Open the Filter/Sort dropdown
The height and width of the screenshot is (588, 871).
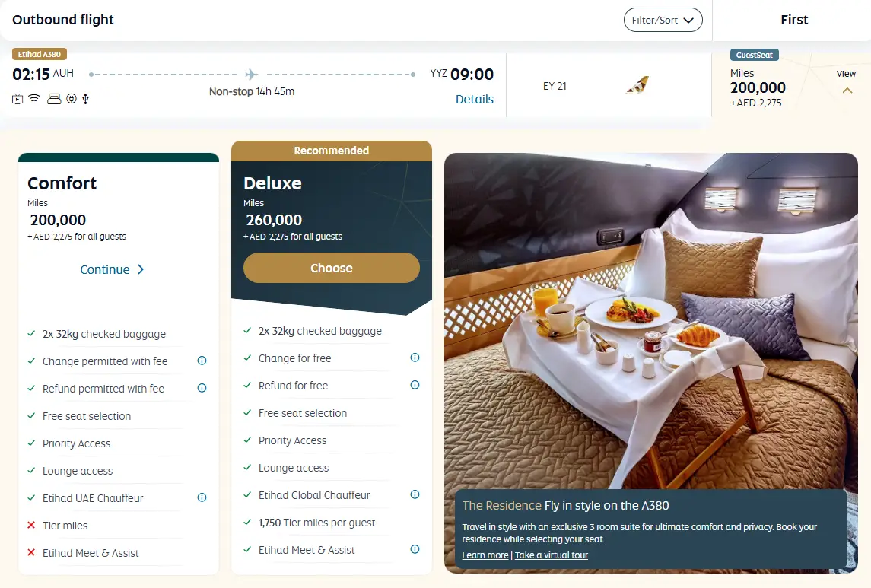(663, 20)
